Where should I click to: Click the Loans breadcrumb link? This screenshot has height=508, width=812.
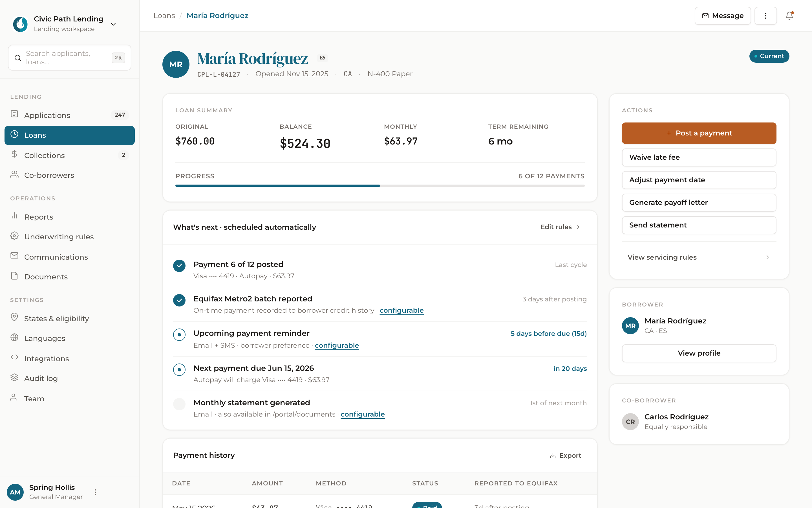coord(164,16)
